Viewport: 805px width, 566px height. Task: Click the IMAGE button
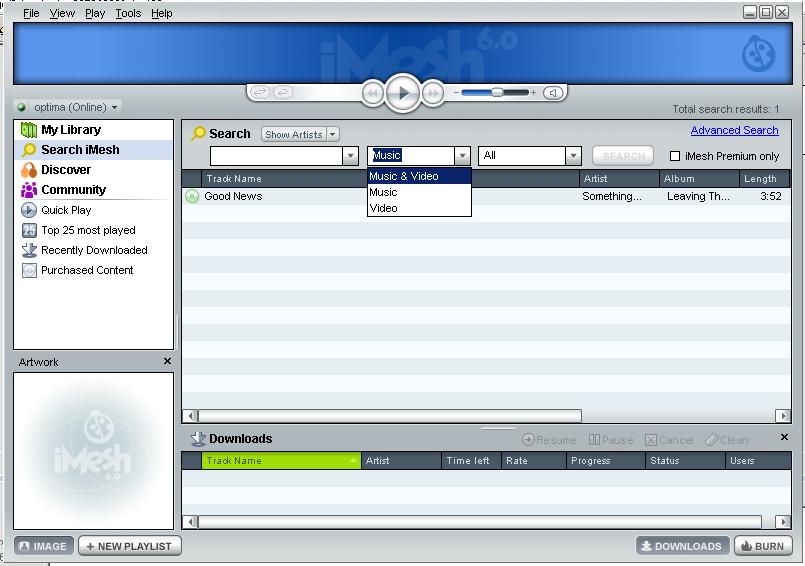point(44,546)
